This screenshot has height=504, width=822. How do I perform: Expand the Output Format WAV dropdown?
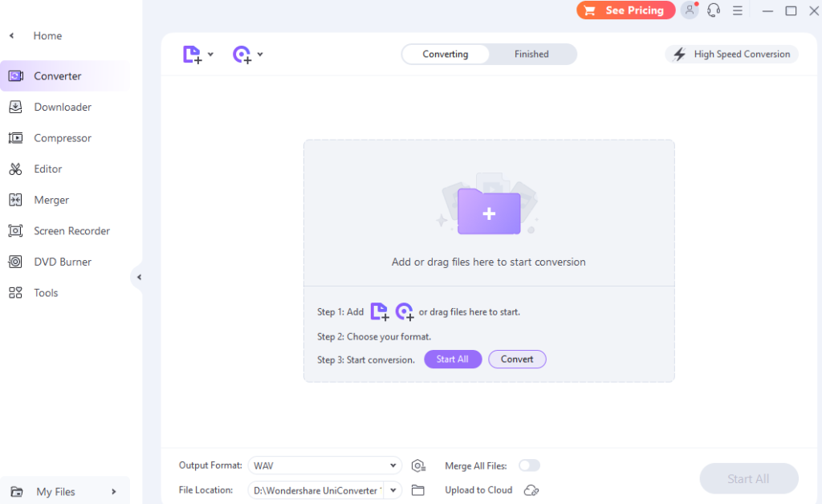[393, 465]
